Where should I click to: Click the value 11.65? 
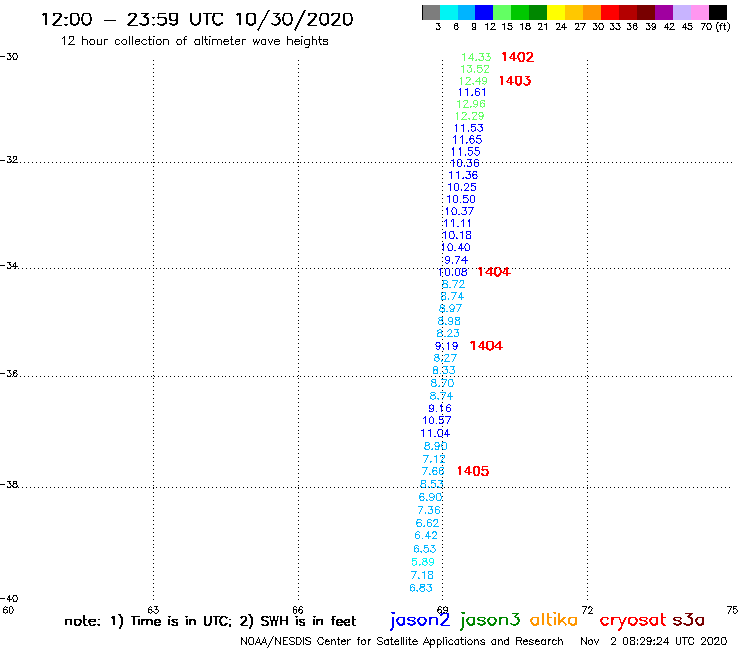click(467, 140)
